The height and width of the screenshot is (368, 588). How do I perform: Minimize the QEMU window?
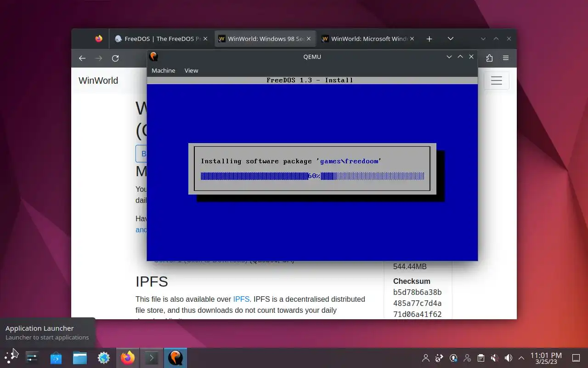pos(449,57)
